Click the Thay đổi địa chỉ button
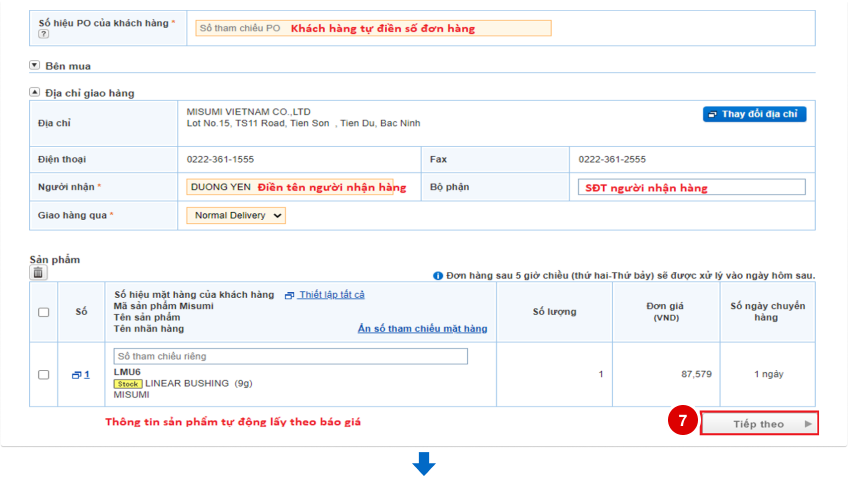Viewport: 848px width, 483px height. pyautogui.click(x=754, y=114)
